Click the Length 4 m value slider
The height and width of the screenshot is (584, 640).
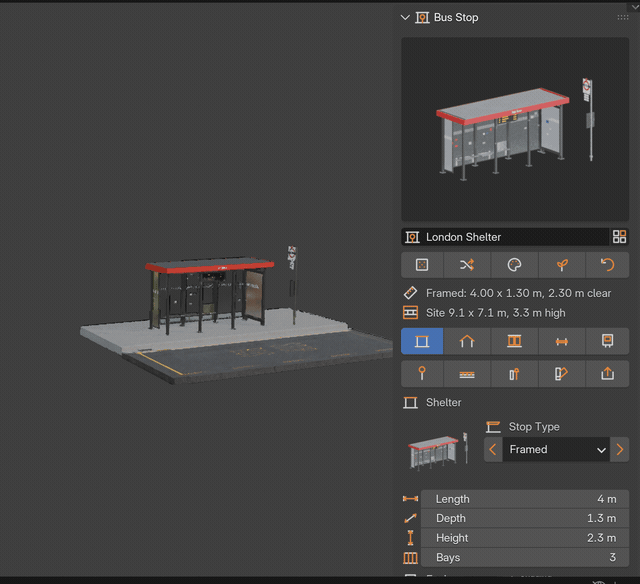click(x=524, y=499)
